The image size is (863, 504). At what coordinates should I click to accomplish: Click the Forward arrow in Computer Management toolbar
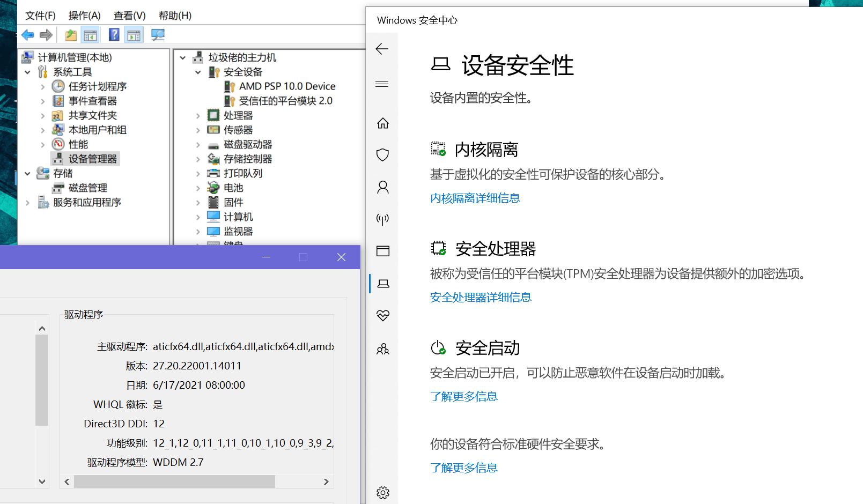[x=46, y=35]
